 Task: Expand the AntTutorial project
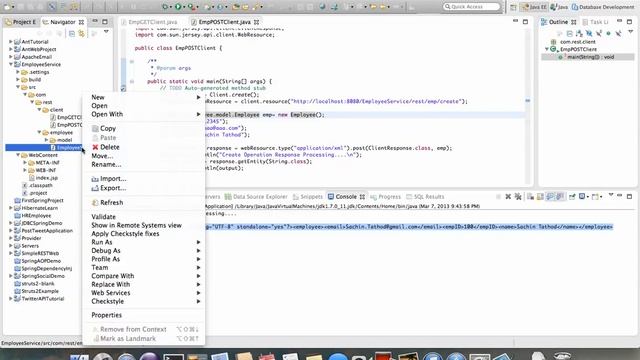(x=11, y=42)
